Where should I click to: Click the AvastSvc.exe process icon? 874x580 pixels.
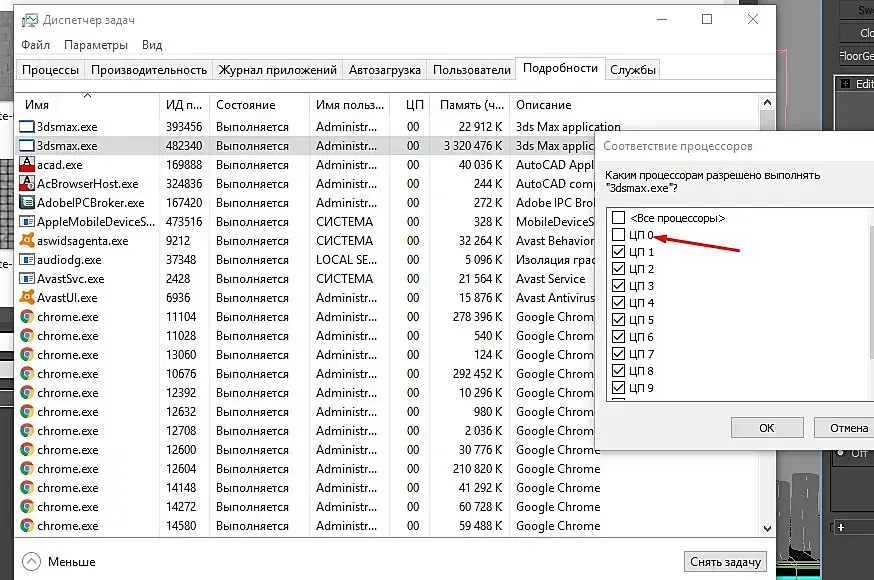[x=27, y=278]
